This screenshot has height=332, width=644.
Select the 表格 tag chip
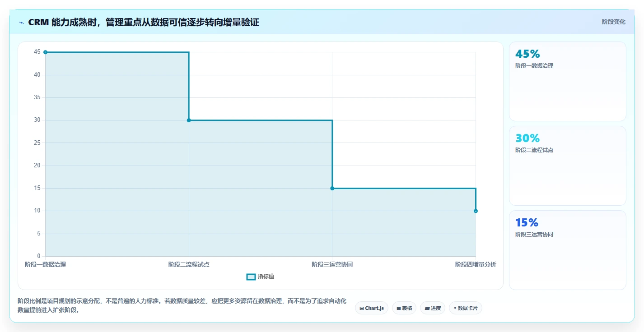404,308
